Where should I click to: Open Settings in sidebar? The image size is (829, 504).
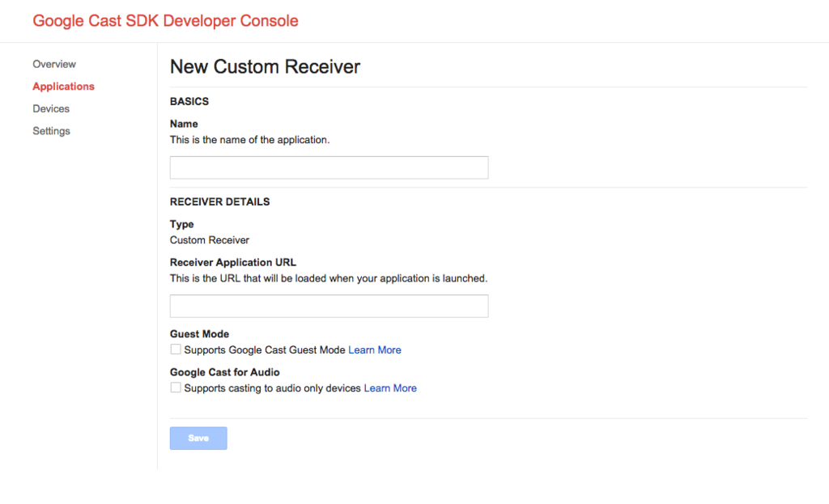[x=51, y=130]
